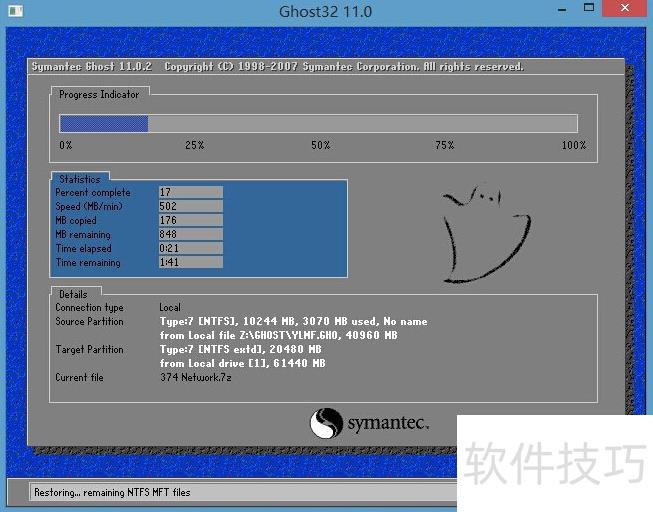Click the Z:\GHOST\YLMF.GHO file path line

(x=279, y=335)
